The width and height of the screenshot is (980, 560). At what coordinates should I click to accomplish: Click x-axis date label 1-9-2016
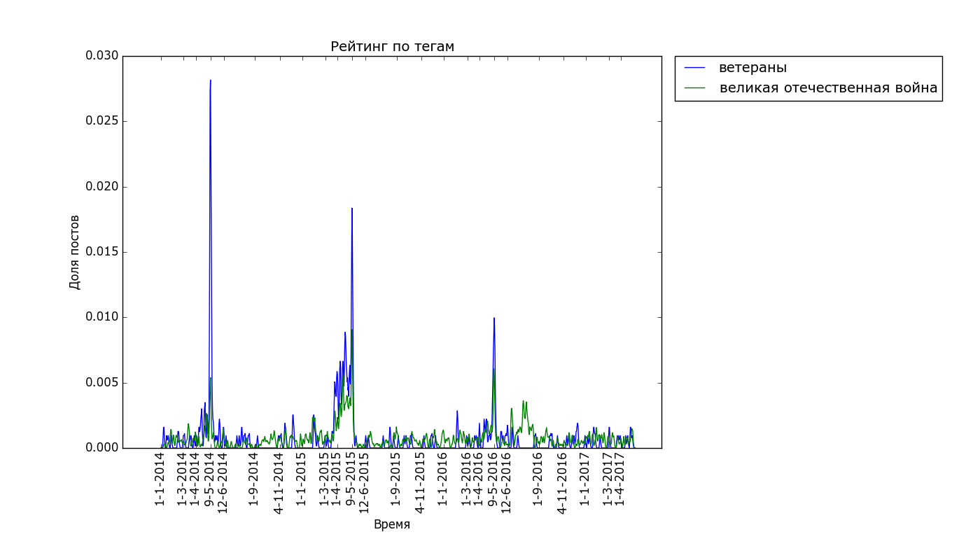point(538,479)
